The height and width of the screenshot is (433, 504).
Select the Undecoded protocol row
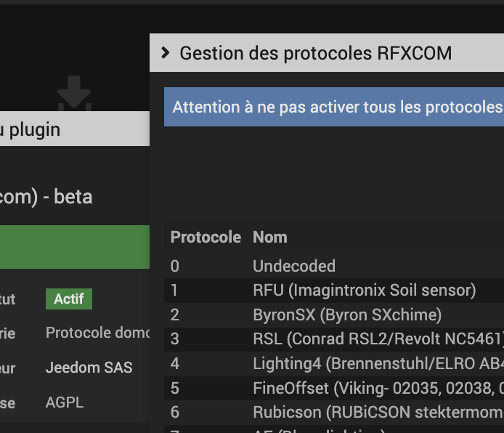tap(294, 267)
